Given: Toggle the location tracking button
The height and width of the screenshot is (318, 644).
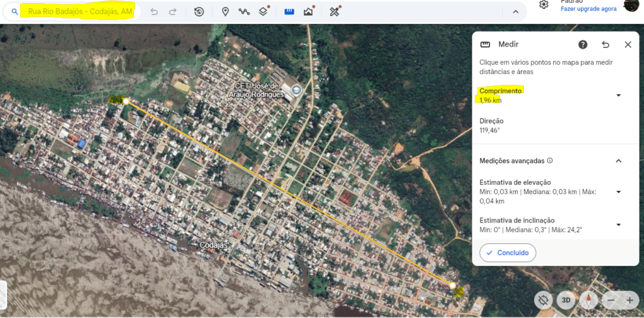Looking at the screenshot, I should [x=543, y=300].
